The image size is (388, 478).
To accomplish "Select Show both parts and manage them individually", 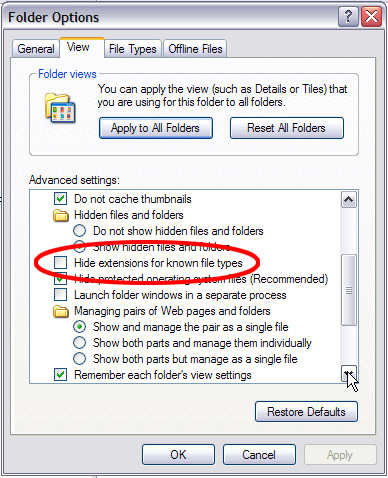I will click(x=80, y=343).
